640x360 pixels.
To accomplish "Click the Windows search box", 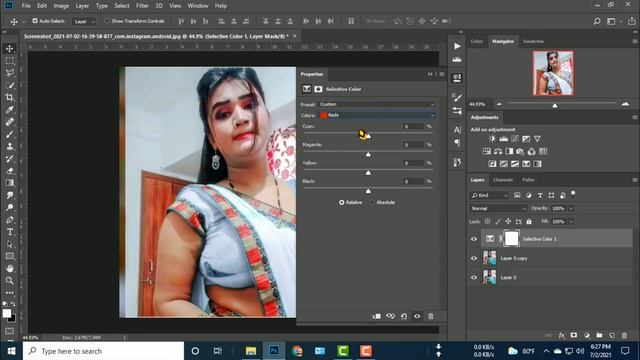I will click(103, 351).
